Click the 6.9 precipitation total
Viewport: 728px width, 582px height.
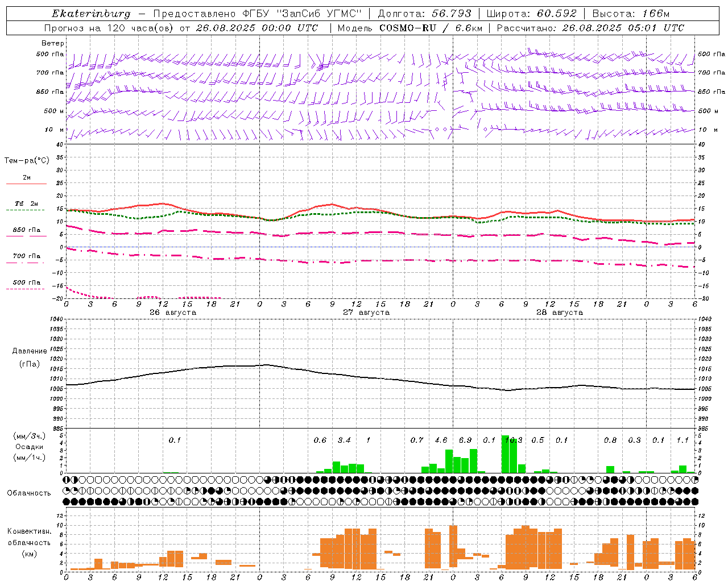tap(465, 440)
